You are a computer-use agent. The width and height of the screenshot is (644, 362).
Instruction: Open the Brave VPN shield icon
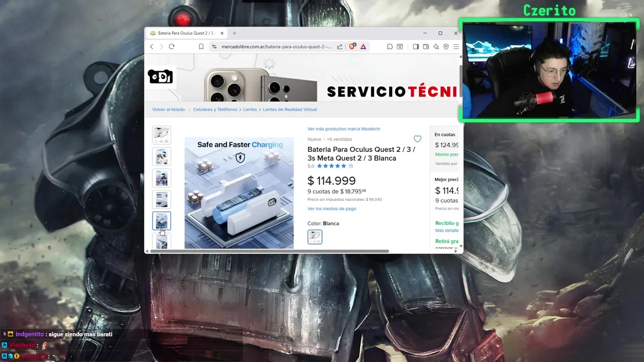point(446,46)
